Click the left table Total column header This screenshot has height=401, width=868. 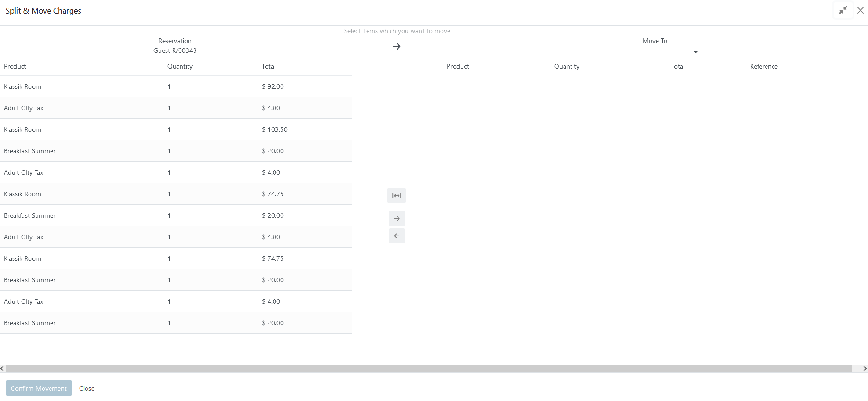click(268, 66)
